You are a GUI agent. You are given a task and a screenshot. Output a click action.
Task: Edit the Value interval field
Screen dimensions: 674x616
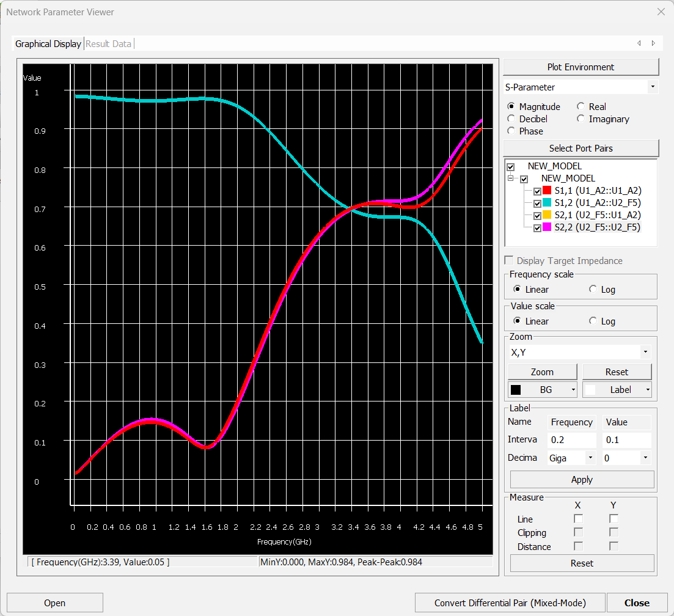(627, 440)
